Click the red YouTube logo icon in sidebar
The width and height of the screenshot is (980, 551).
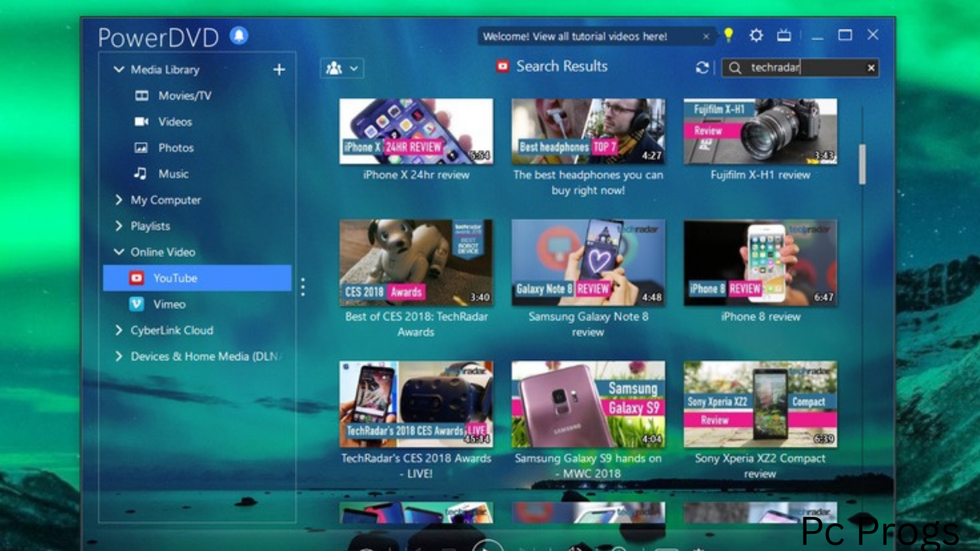tap(137, 278)
